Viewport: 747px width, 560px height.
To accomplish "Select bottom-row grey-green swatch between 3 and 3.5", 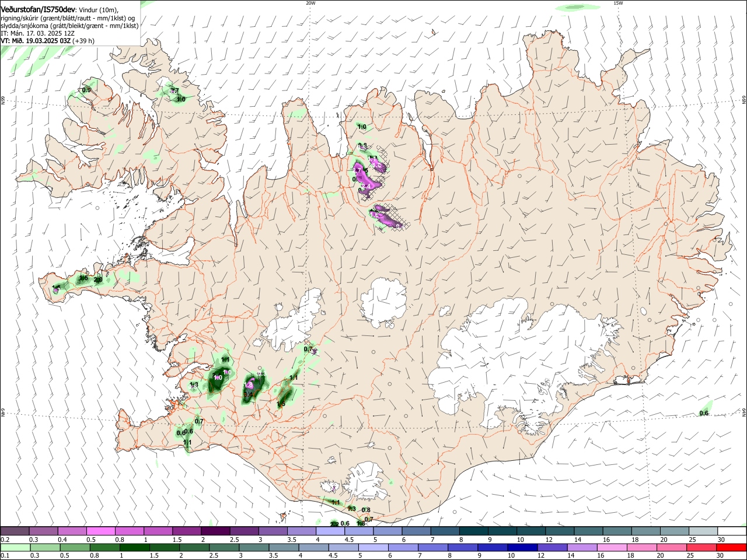I will 254,548.
